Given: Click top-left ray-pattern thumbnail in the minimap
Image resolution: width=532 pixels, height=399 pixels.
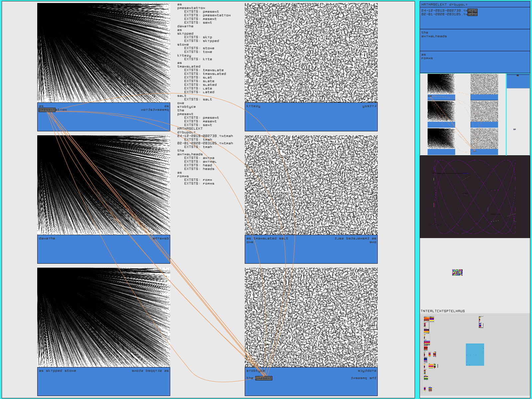Looking at the screenshot, I should coord(441,84).
